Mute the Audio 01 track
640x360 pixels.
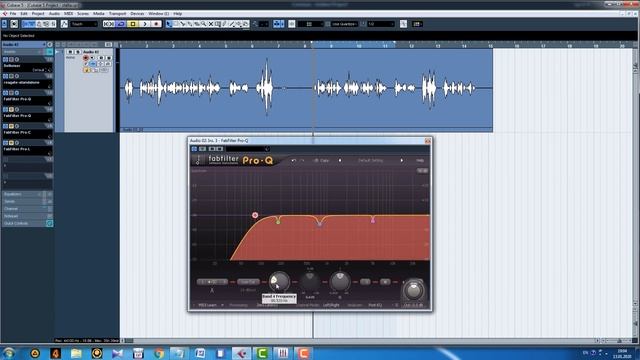[70, 52]
